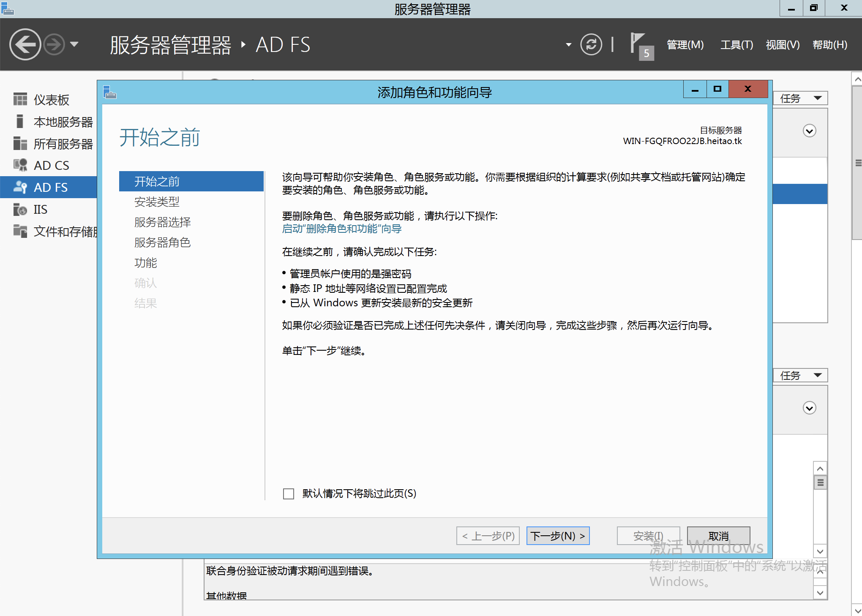862x616 pixels.
Task: Click the 上一步(P) button
Action: (x=488, y=536)
